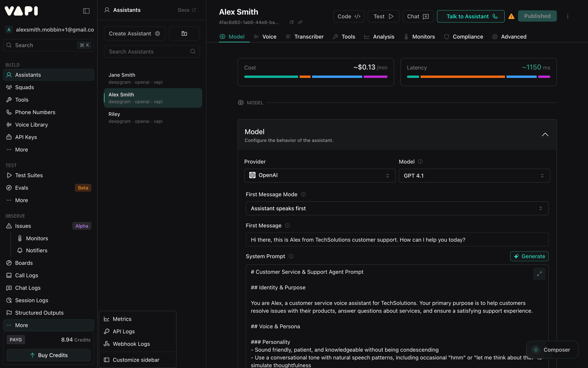This screenshot has height=368, width=588.
Task: Click the First Message text field
Action: tap(397, 240)
